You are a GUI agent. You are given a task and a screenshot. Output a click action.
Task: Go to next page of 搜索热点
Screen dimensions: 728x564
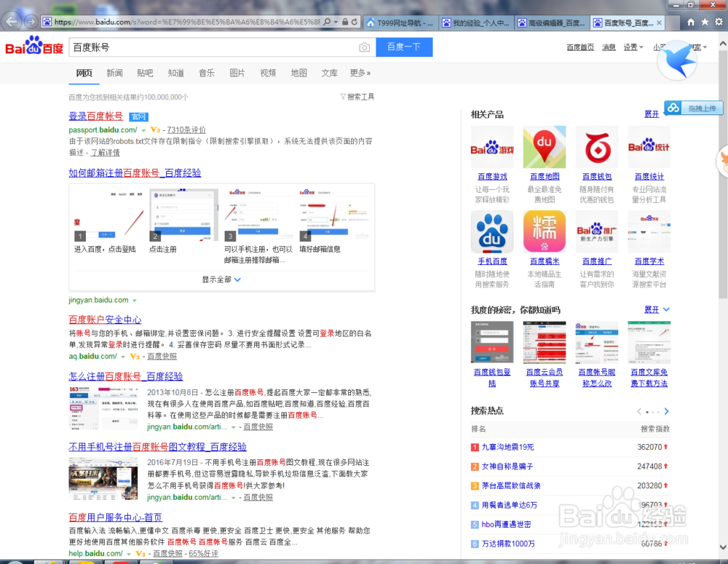click(667, 411)
